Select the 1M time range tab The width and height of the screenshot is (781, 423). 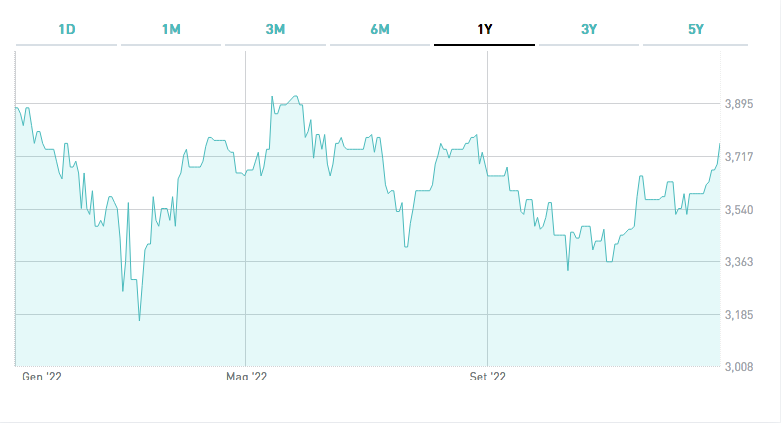pyautogui.click(x=171, y=29)
